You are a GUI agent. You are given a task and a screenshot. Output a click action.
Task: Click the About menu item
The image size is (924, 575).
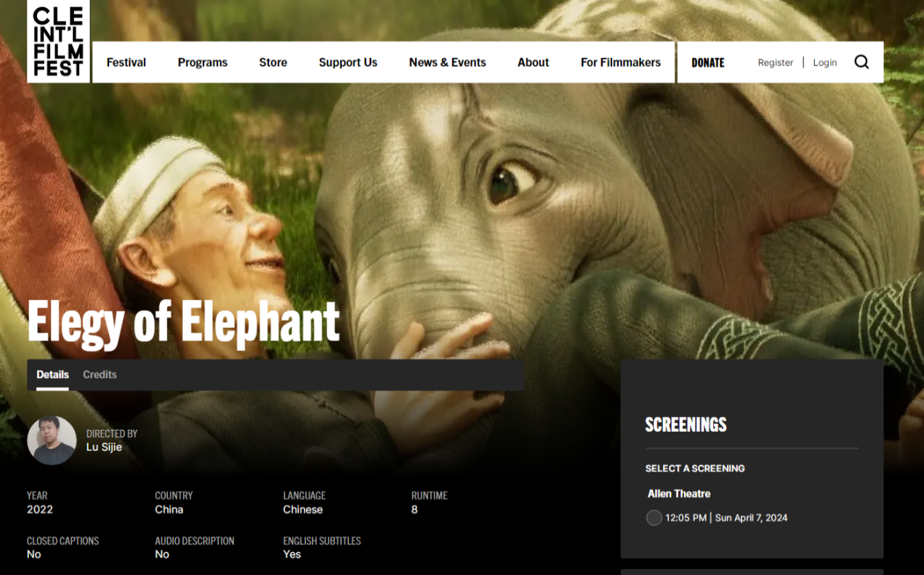click(x=533, y=63)
